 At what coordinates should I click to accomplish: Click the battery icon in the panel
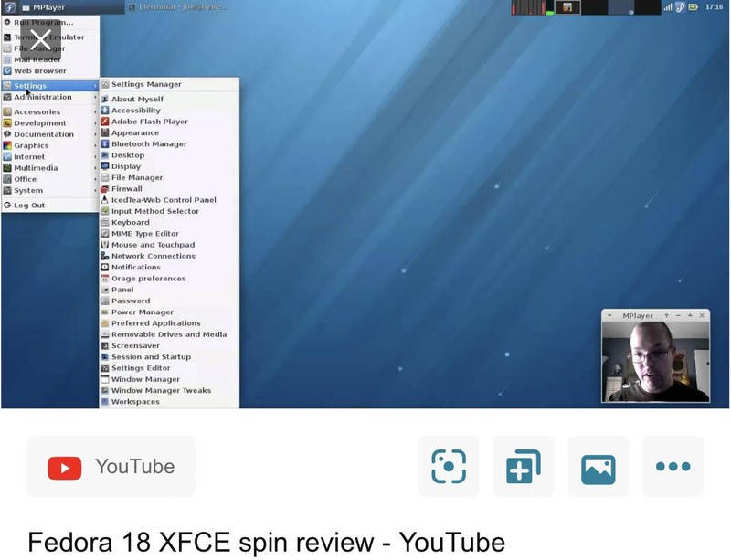pyautogui.click(x=694, y=7)
